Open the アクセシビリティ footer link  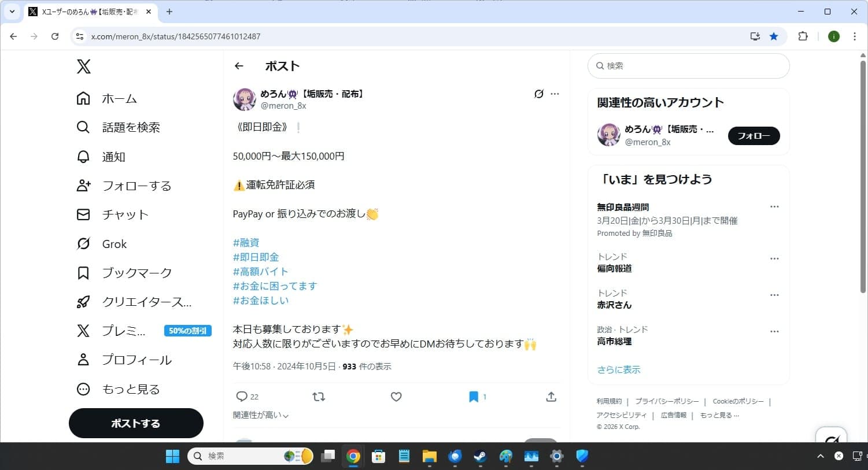click(622, 415)
